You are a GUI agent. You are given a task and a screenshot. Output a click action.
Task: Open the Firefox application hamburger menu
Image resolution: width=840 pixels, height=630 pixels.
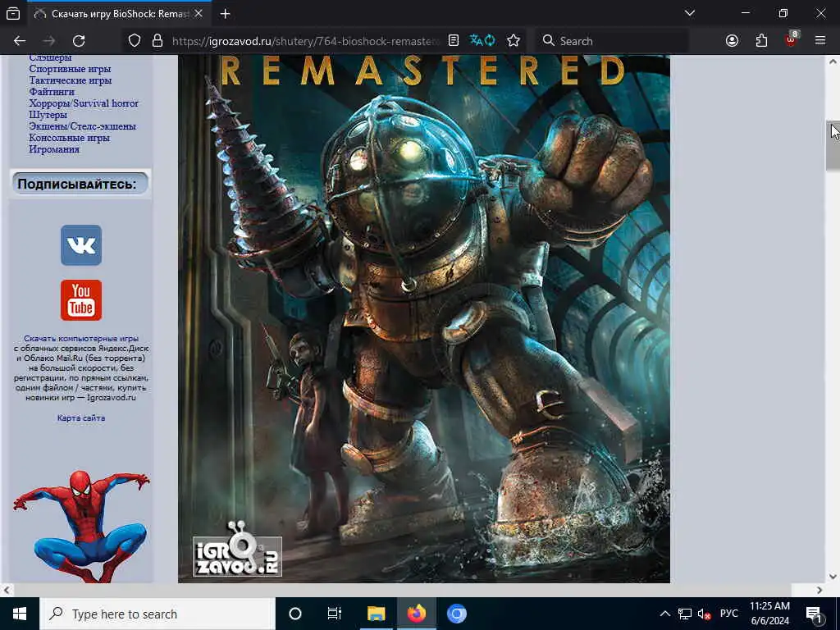click(819, 41)
